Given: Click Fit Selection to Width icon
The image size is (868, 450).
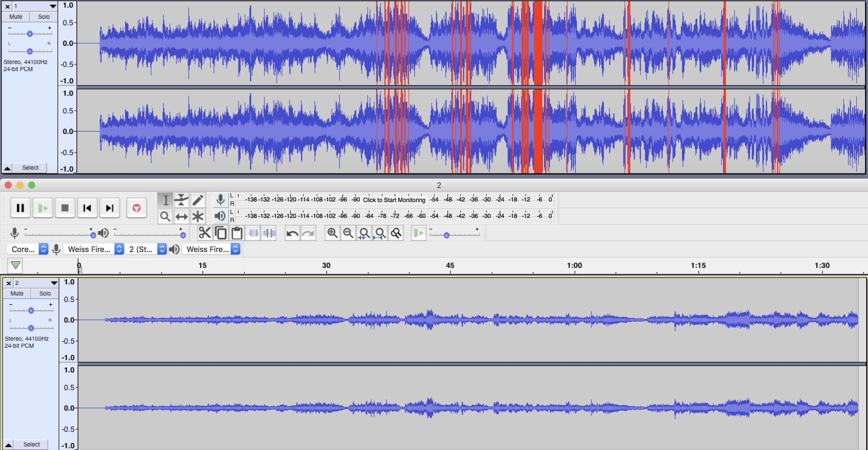Looking at the screenshot, I should 364,233.
